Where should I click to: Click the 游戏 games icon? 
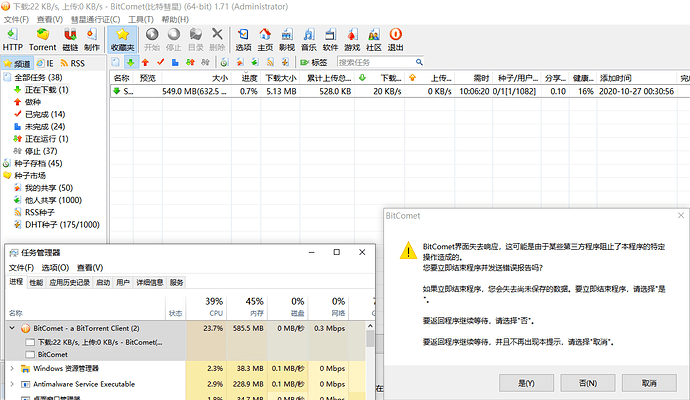pos(352,40)
